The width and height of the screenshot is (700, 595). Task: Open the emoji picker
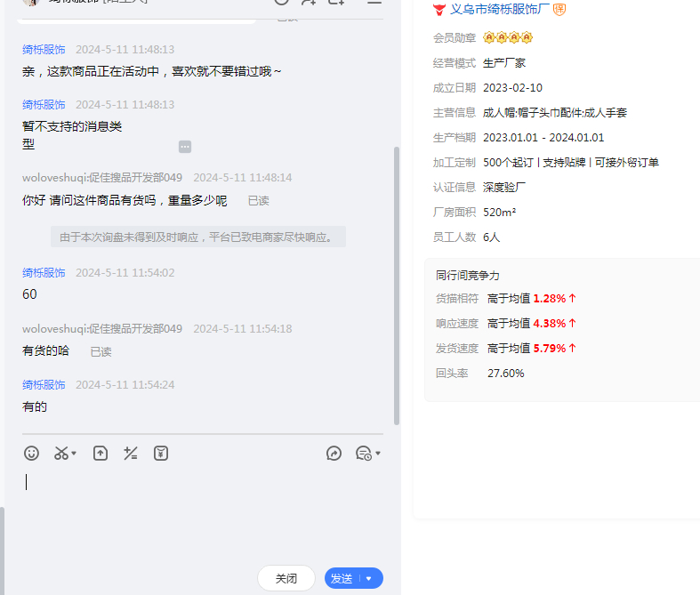point(31,454)
